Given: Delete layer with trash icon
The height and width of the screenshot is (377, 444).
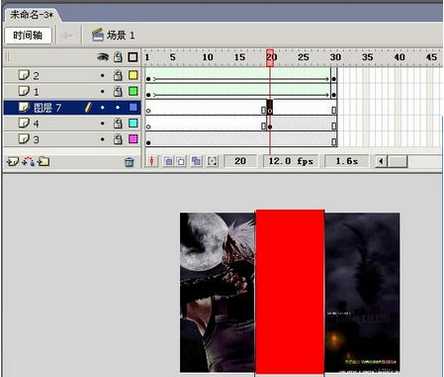Looking at the screenshot, I should [129, 162].
